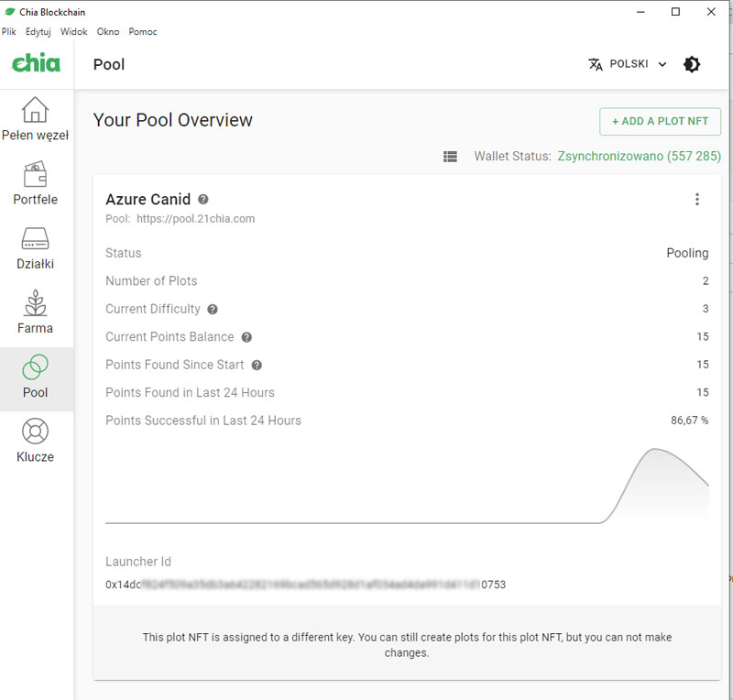Image resolution: width=733 pixels, height=700 pixels.
Task: Open the three-dot menu on Azure Canid card
Action: tap(697, 199)
